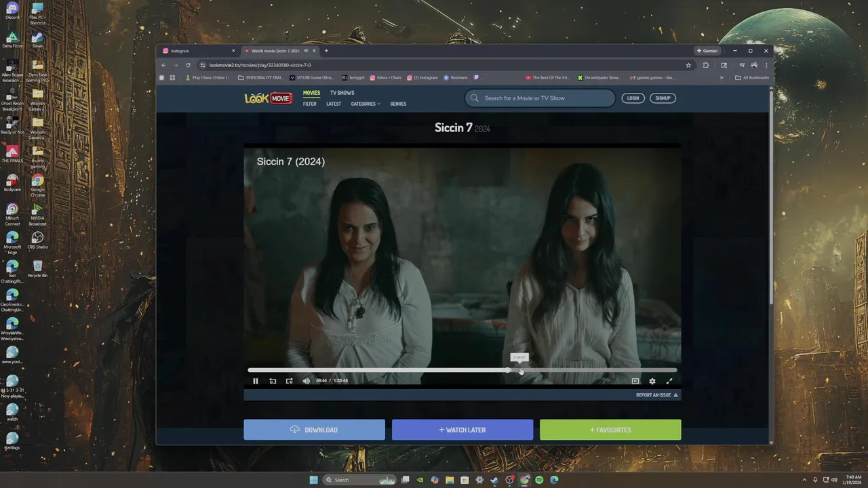Reload the current page
This screenshot has width=868, height=488.
pos(188,65)
